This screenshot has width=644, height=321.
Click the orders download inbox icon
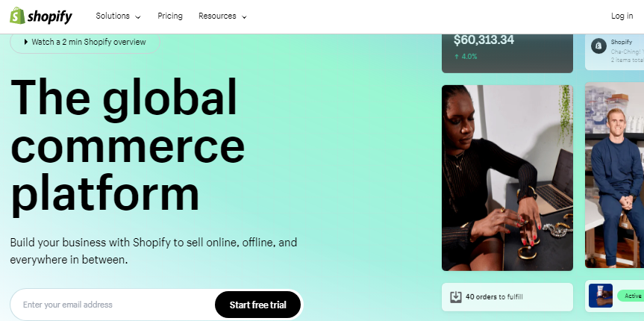pyautogui.click(x=455, y=297)
